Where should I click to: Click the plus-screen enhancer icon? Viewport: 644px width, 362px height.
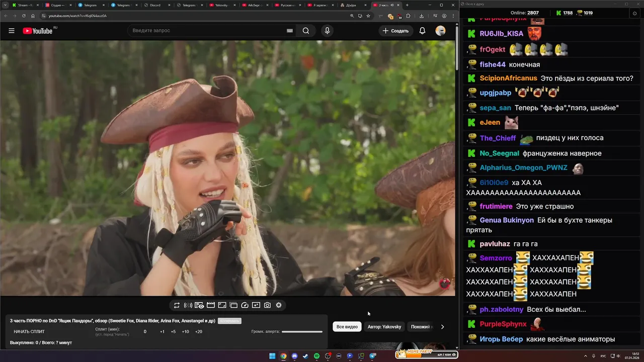coord(256,305)
